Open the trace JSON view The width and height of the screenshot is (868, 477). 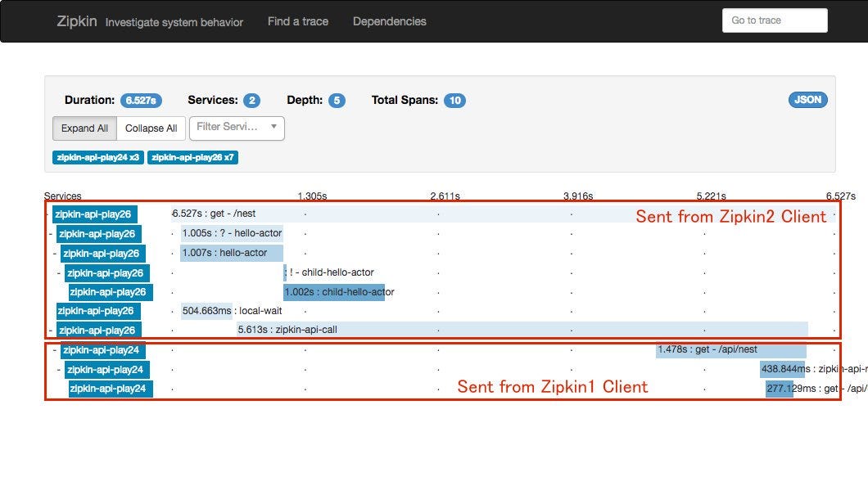807,99
